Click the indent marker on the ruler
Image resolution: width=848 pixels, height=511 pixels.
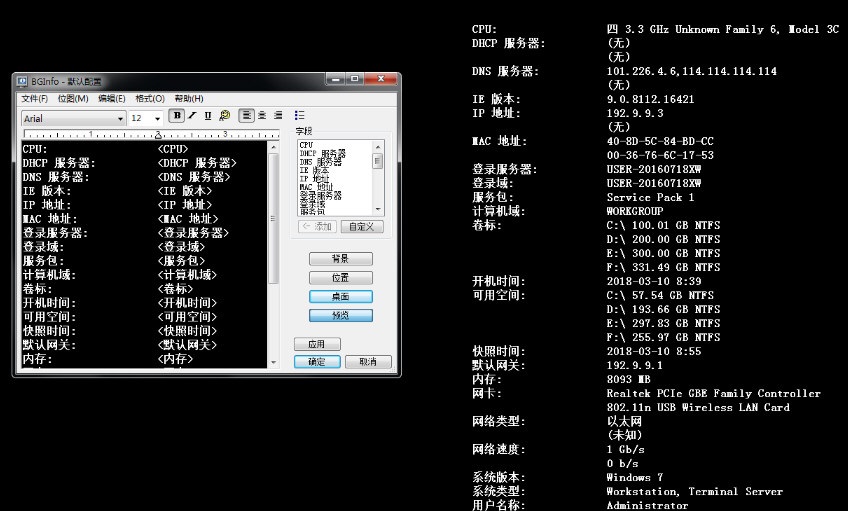(x=158, y=135)
